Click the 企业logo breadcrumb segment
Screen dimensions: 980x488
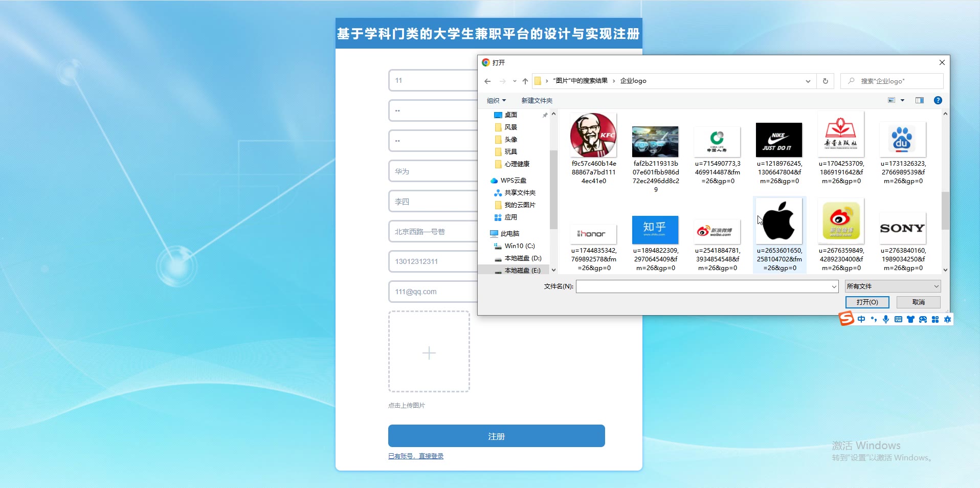click(633, 81)
